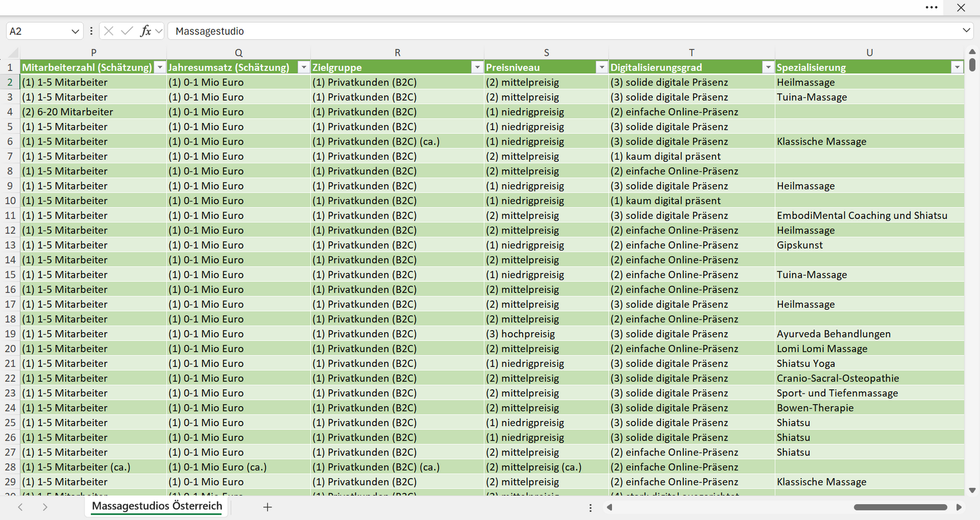
Task: Select the Massagestudios Österreich sheet tab
Action: [157, 506]
